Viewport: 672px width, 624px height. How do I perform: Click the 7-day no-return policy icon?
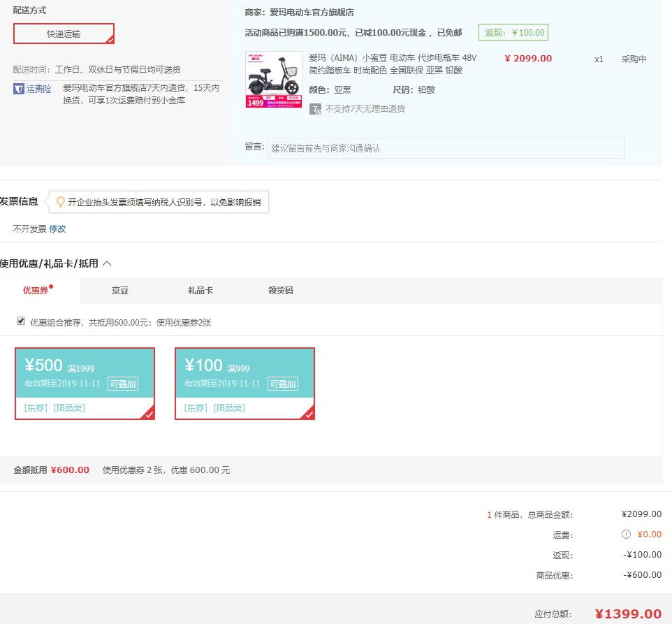(315, 109)
